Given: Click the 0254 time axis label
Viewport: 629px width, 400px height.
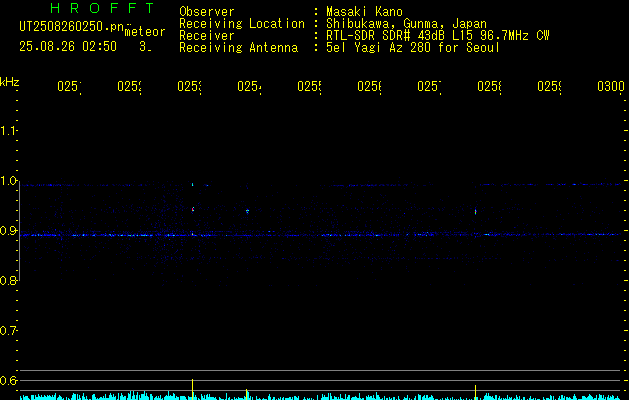Looking at the screenshot, I should (x=249, y=86).
